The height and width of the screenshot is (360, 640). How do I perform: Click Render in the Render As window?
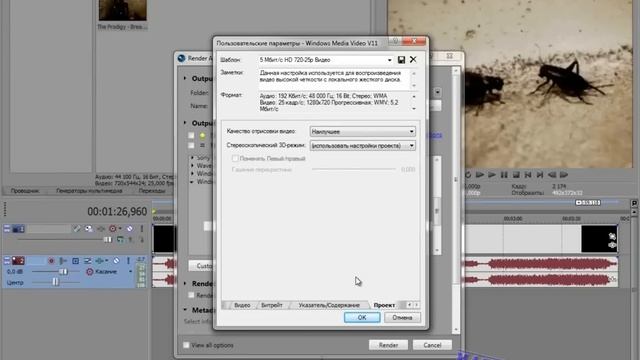click(388, 345)
